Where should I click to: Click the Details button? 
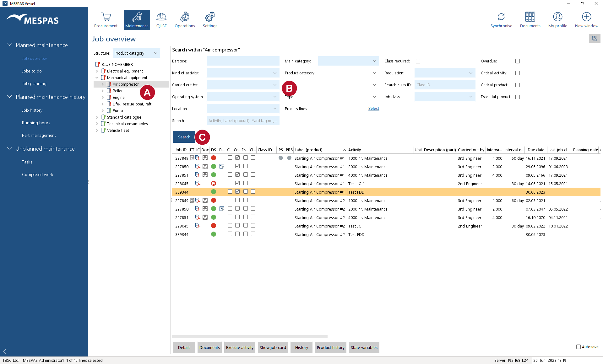click(x=184, y=347)
